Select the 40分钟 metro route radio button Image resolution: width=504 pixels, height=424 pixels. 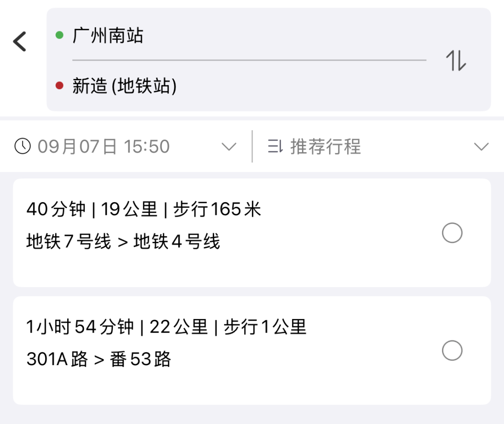(x=452, y=233)
